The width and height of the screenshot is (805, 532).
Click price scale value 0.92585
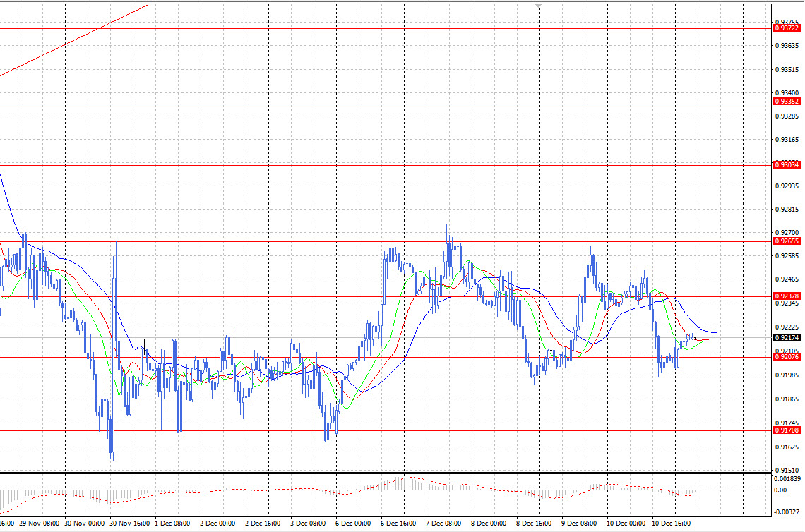787,256
